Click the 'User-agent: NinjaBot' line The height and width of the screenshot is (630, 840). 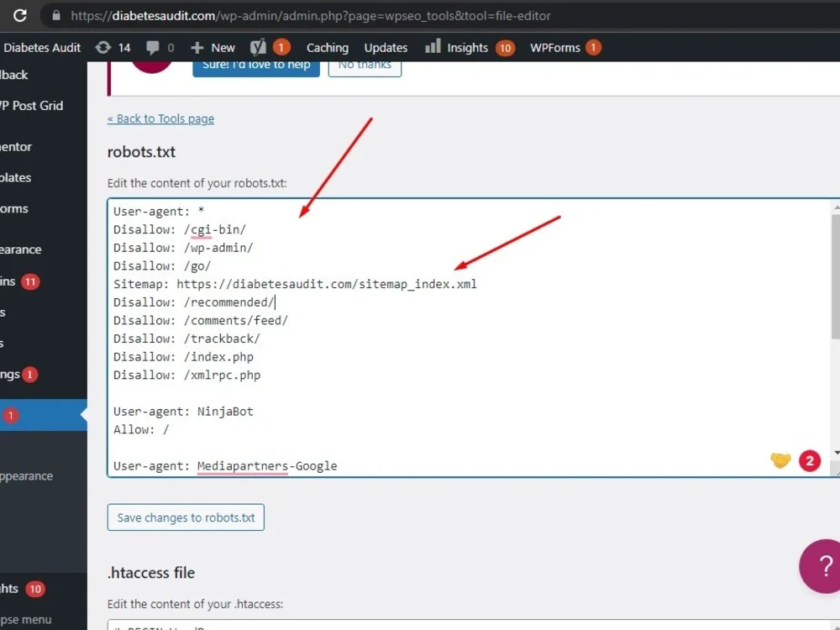pyautogui.click(x=183, y=412)
